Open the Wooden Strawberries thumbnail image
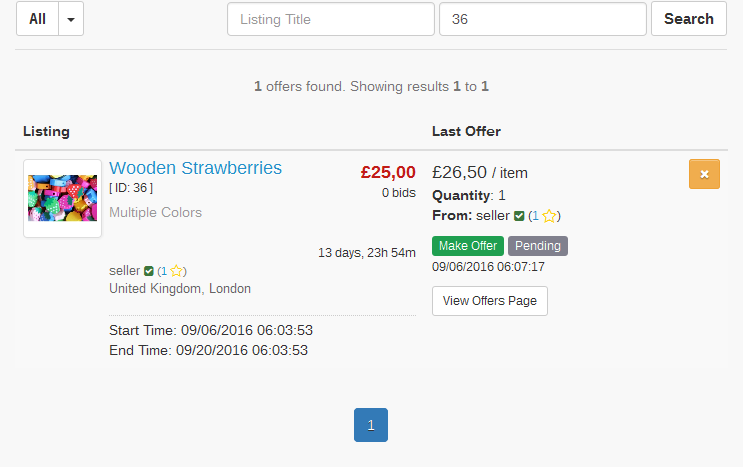The image size is (743, 467). click(x=62, y=198)
